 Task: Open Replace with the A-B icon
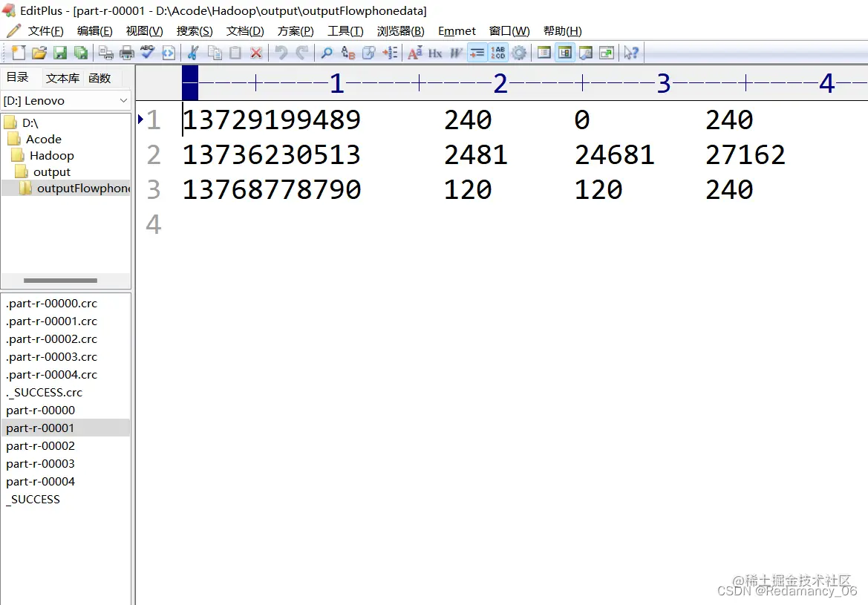pyautogui.click(x=347, y=53)
